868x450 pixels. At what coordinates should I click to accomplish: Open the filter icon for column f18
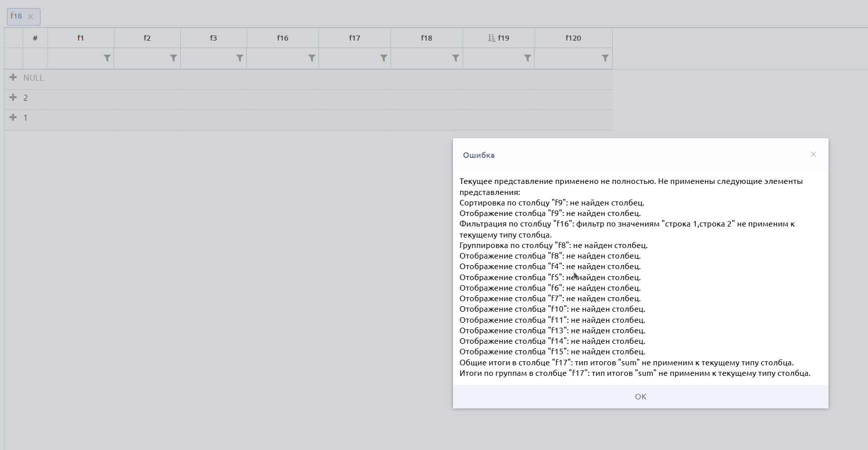[x=456, y=59]
